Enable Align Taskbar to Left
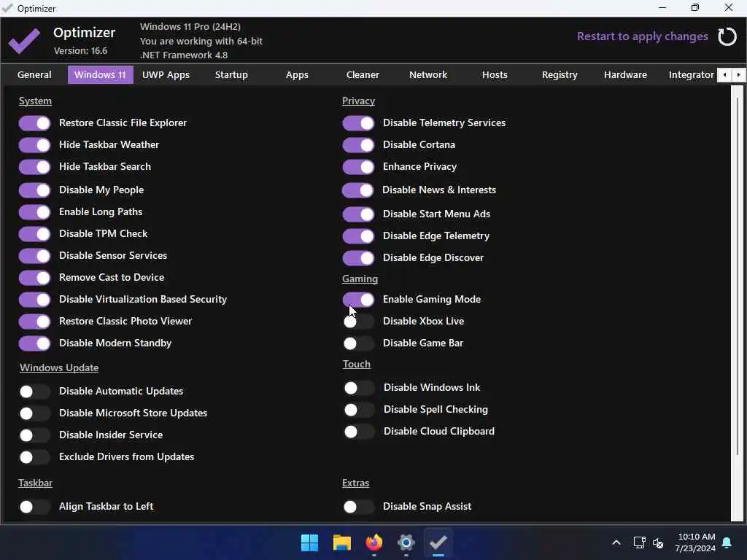Image resolution: width=747 pixels, height=560 pixels. click(34, 507)
